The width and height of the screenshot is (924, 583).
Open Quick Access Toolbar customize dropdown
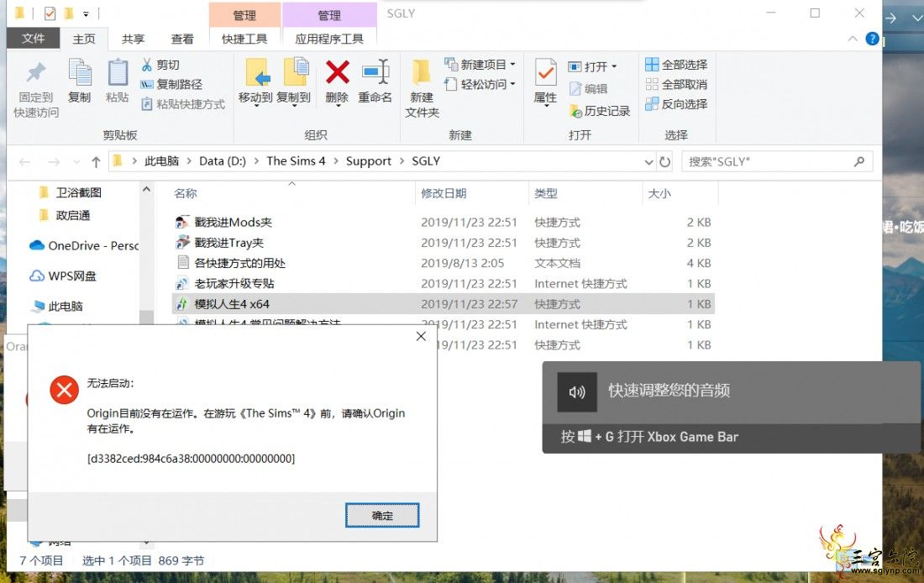[86, 13]
